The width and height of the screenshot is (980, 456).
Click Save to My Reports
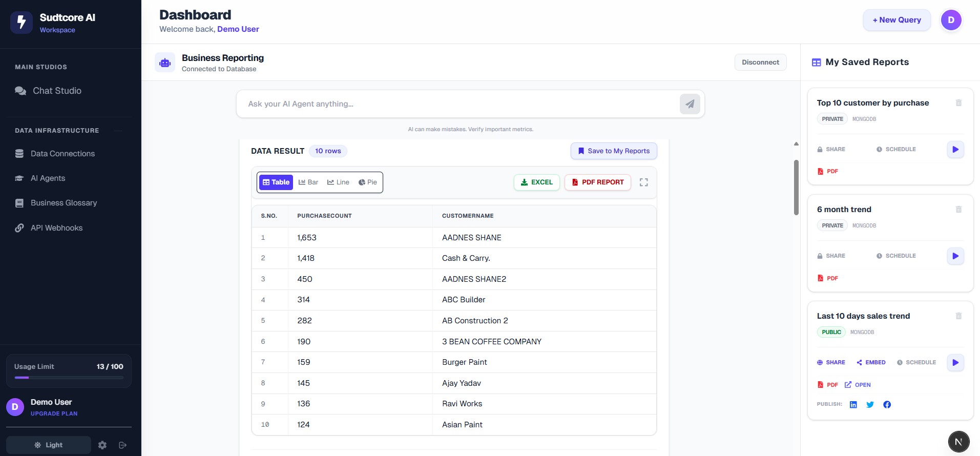[614, 151]
